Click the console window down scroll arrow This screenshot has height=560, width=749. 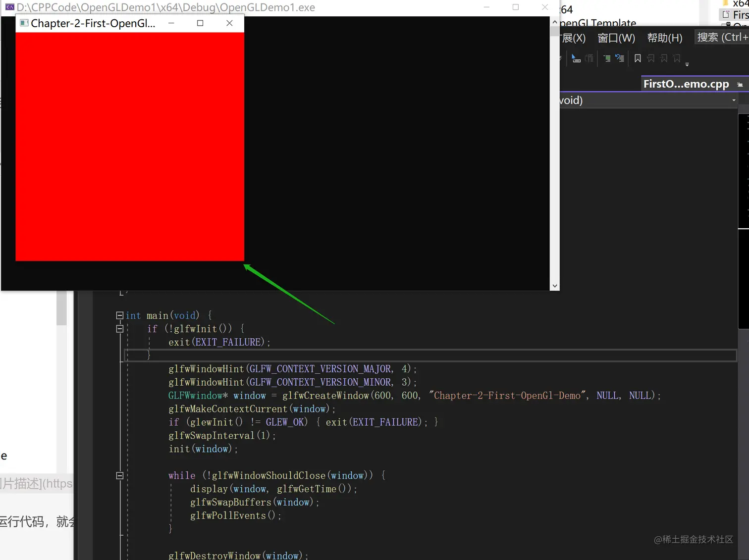pos(555,286)
